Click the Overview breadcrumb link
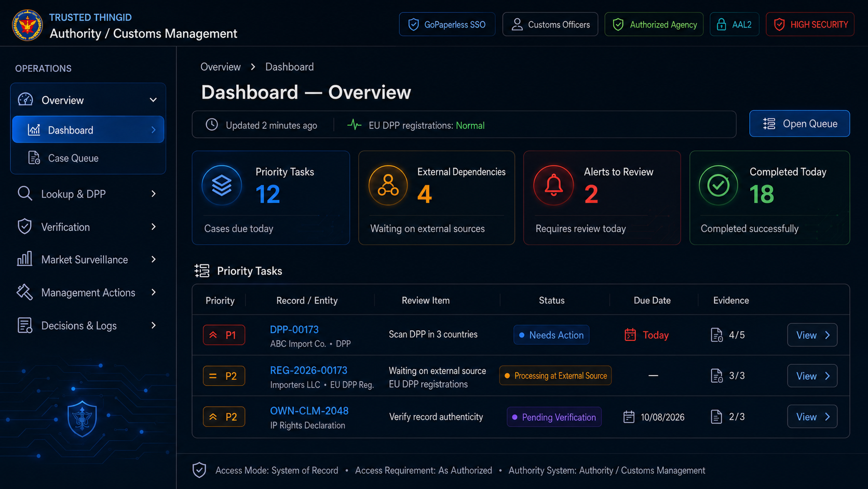Image resolution: width=868 pixels, height=489 pixels. click(221, 67)
